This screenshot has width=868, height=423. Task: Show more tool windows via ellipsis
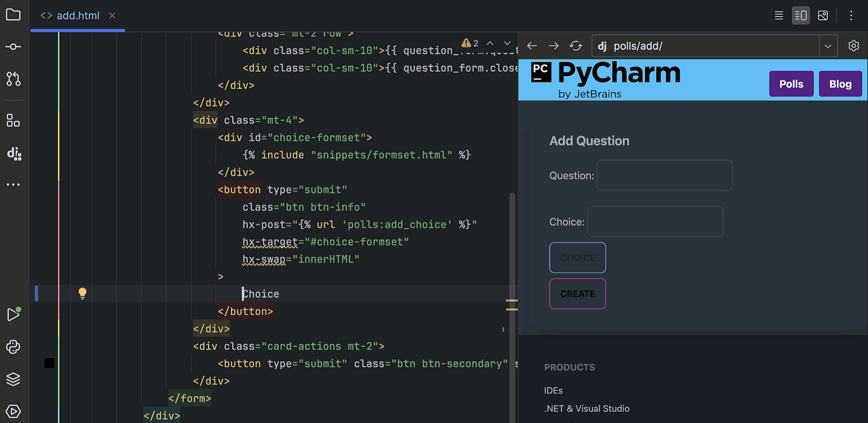point(13,185)
